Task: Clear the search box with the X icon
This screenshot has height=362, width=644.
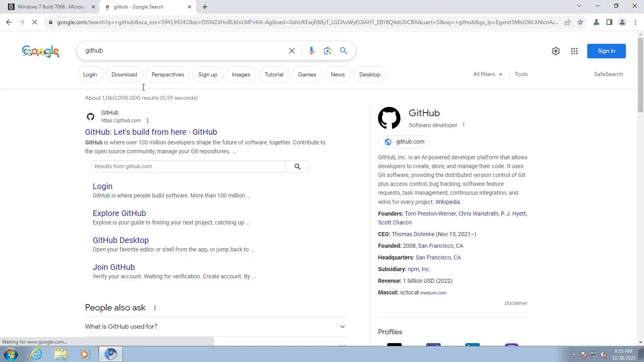Action: click(x=292, y=51)
